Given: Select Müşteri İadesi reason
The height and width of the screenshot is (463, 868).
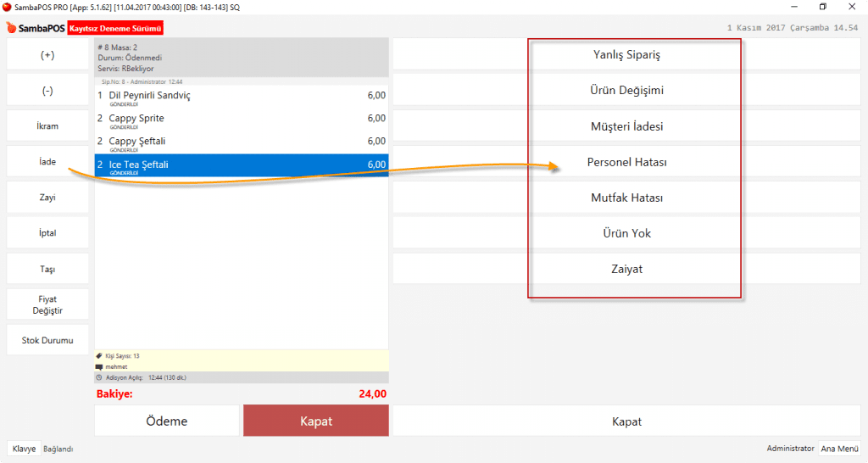Looking at the screenshot, I should (626, 126).
